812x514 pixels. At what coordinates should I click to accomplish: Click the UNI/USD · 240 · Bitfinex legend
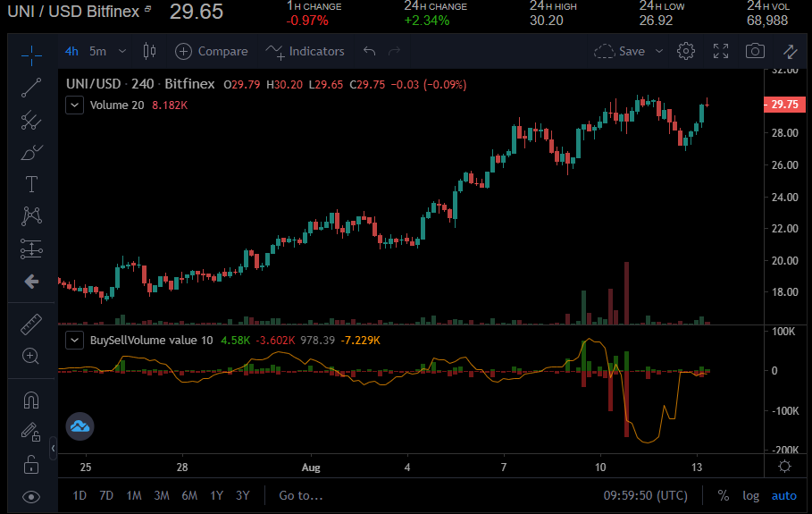tap(140, 84)
